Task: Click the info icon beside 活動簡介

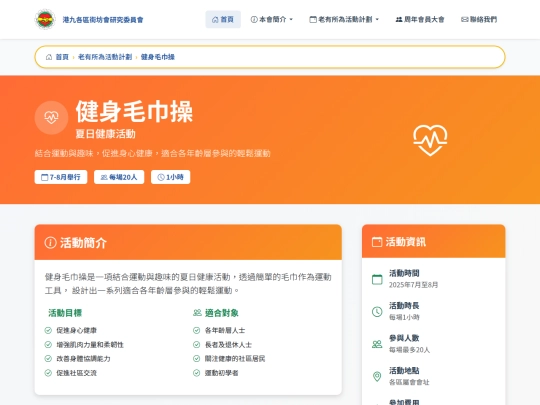Action: [x=50, y=242]
